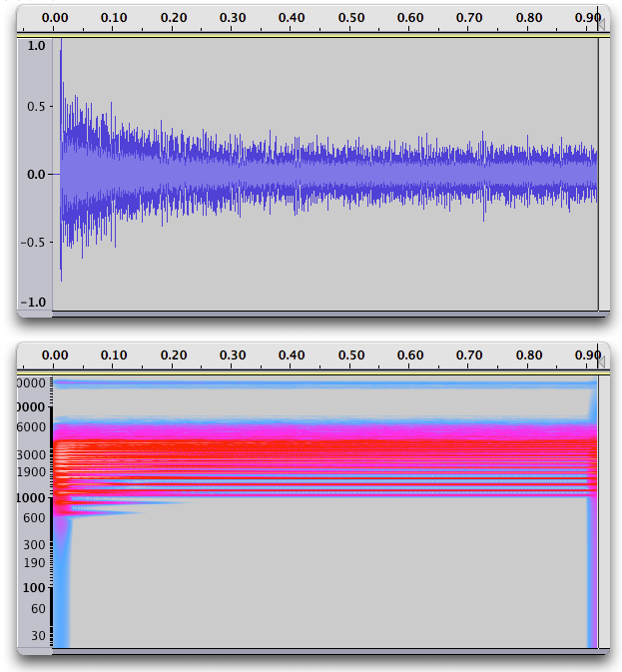Viewport: 622px width, 672px height.
Task: Click the -0.5 label on the waveform amplitude scale
Action: 34,239
